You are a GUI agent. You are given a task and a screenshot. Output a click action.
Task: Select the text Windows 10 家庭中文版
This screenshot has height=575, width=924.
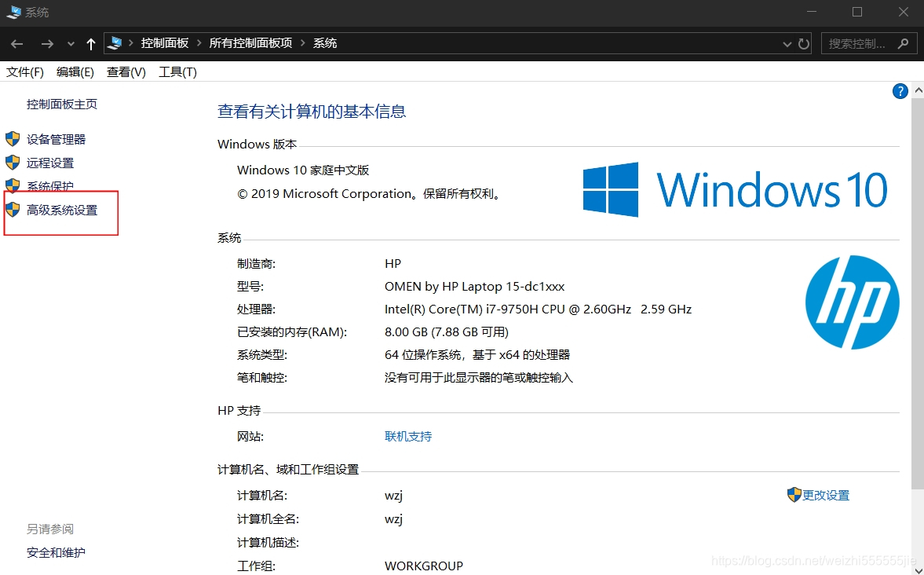click(x=303, y=170)
